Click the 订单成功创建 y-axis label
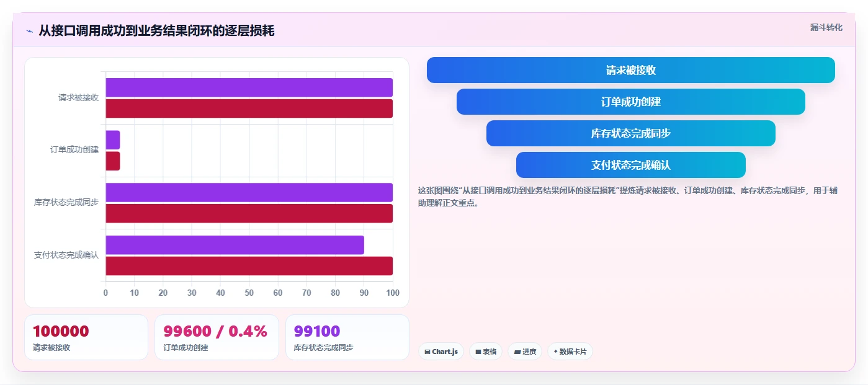Screen dimensions: 868x385 point(74,150)
